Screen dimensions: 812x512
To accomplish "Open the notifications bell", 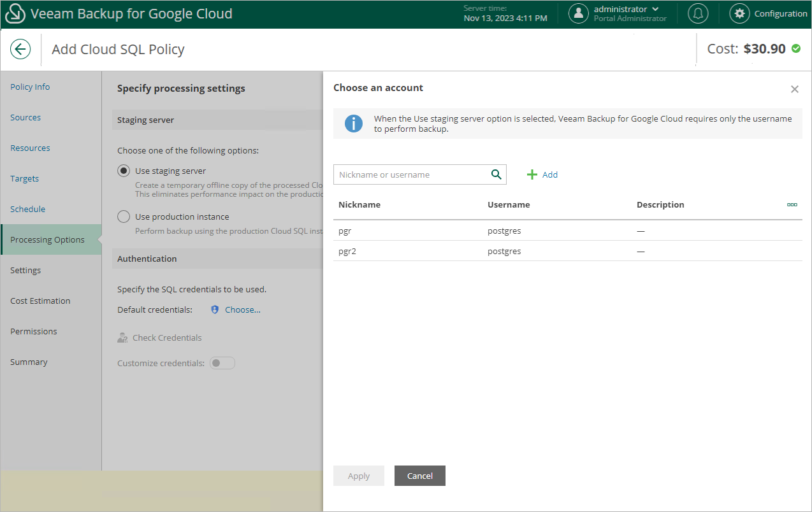I will [698, 13].
